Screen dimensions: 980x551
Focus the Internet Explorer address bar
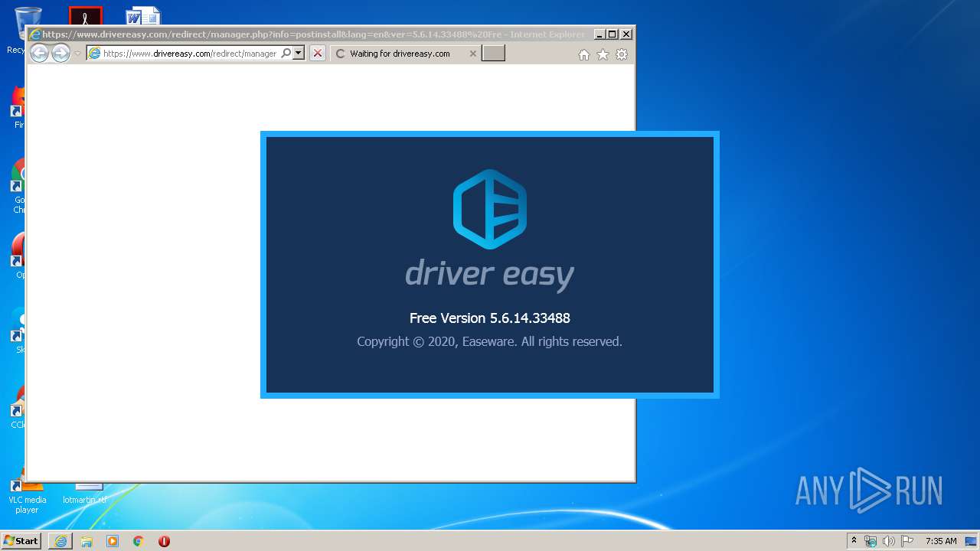[190, 54]
